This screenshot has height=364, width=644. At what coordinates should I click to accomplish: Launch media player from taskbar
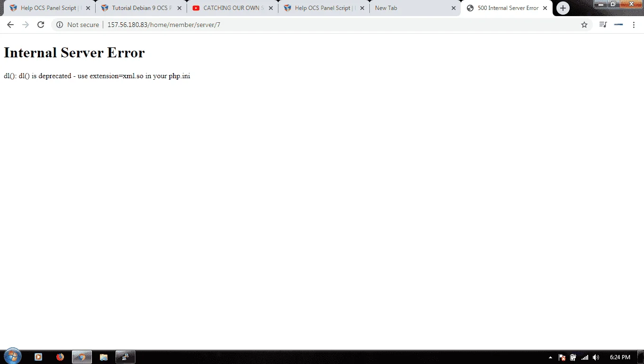click(38, 357)
